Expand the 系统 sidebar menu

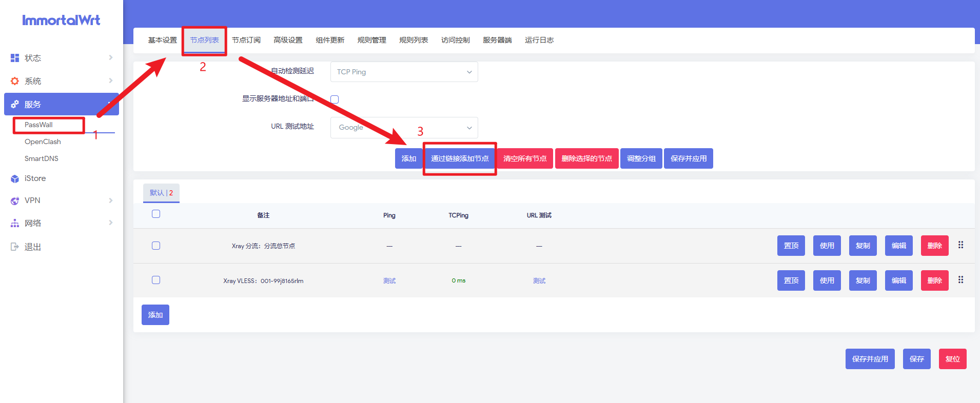click(x=62, y=81)
